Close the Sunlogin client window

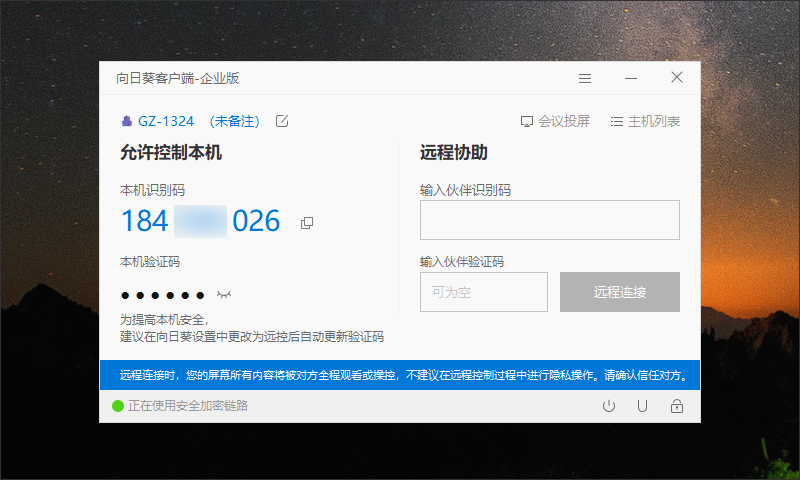click(x=677, y=77)
